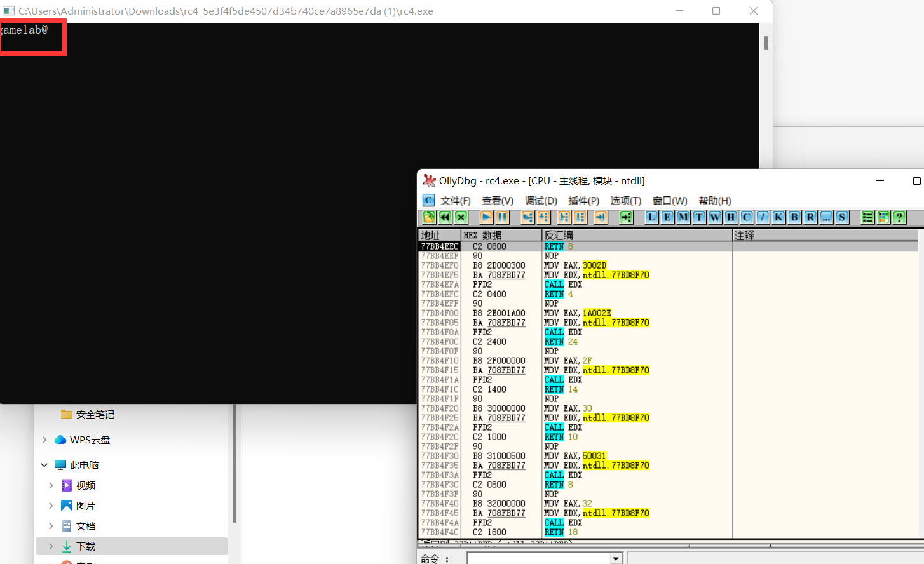Open the 查看(V) menu

click(498, 201)
